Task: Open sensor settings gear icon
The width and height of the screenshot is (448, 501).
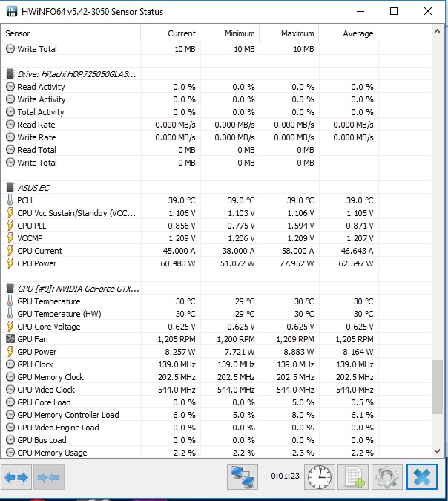Action: pyautogui.click(x=386, y=477)
